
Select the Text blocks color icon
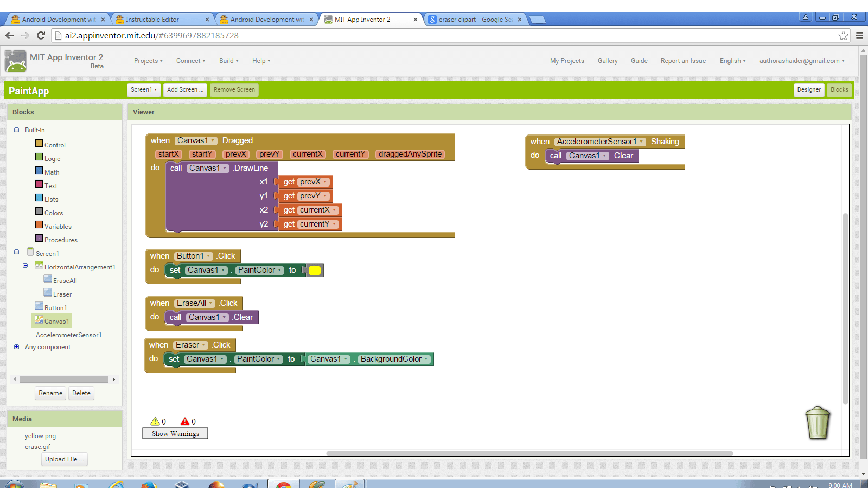click(x=39, y=184)
